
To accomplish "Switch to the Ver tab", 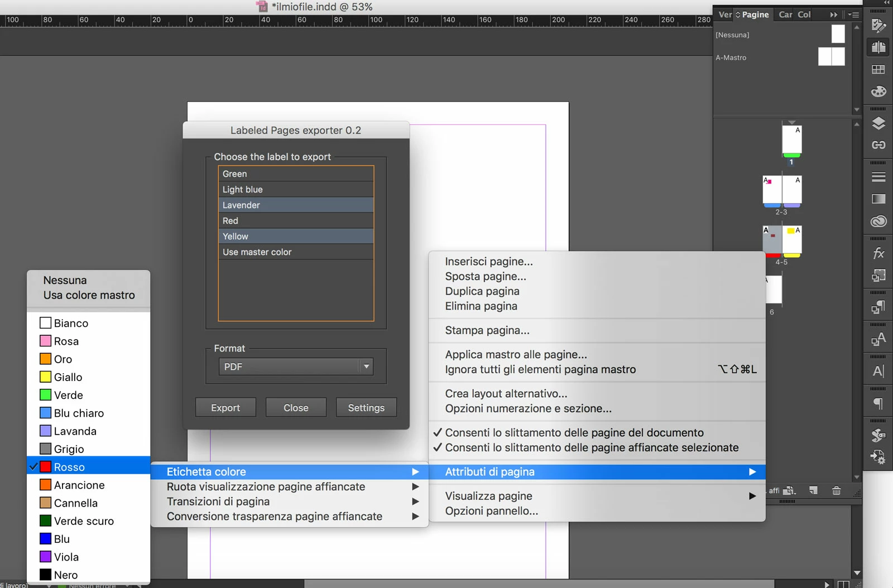I will (x=725, y=15).
